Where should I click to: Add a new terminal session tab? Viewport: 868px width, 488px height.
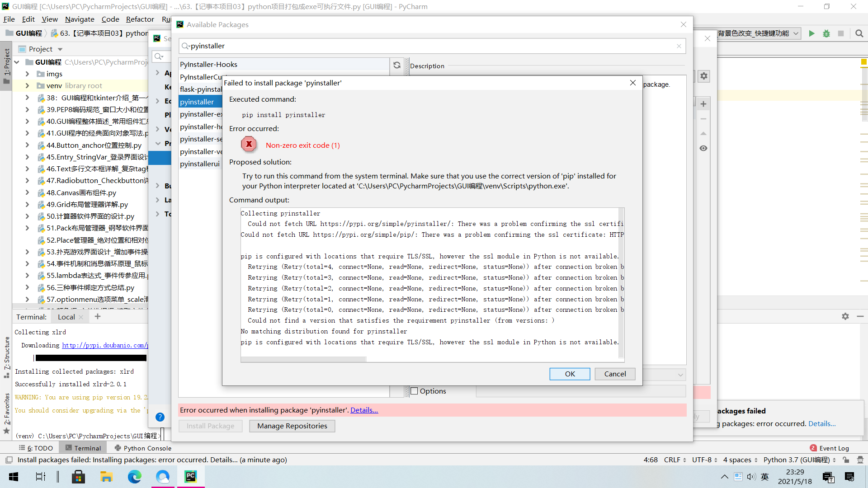coord(98,317)
